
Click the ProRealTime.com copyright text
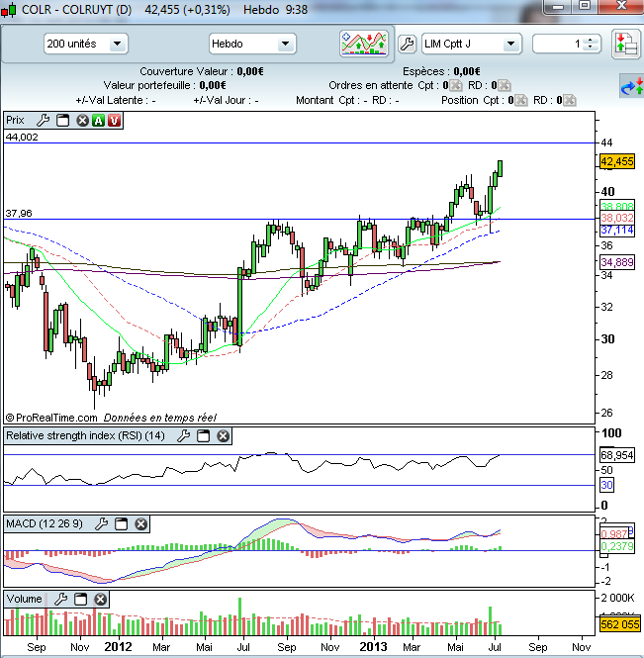pos(51,418)
